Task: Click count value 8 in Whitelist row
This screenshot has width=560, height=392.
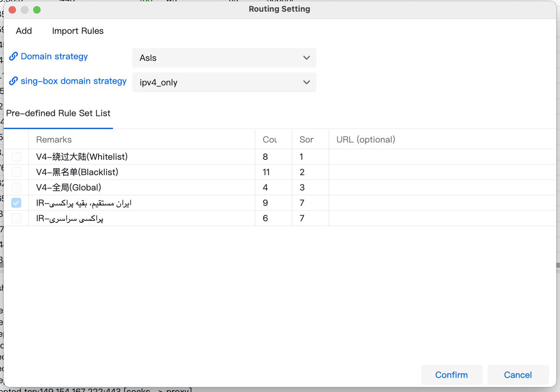Action: pyautogui.click(x=265, y=157)
